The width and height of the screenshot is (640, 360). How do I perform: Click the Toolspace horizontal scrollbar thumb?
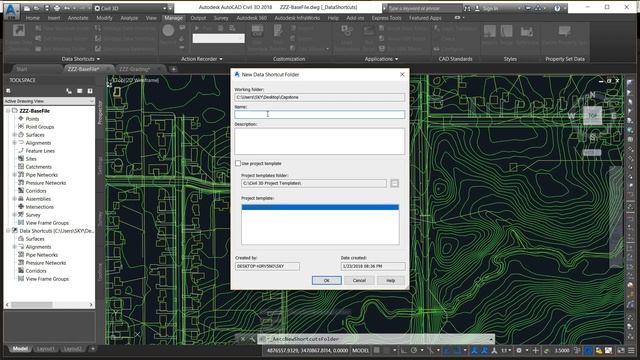[x=31, y=305]
